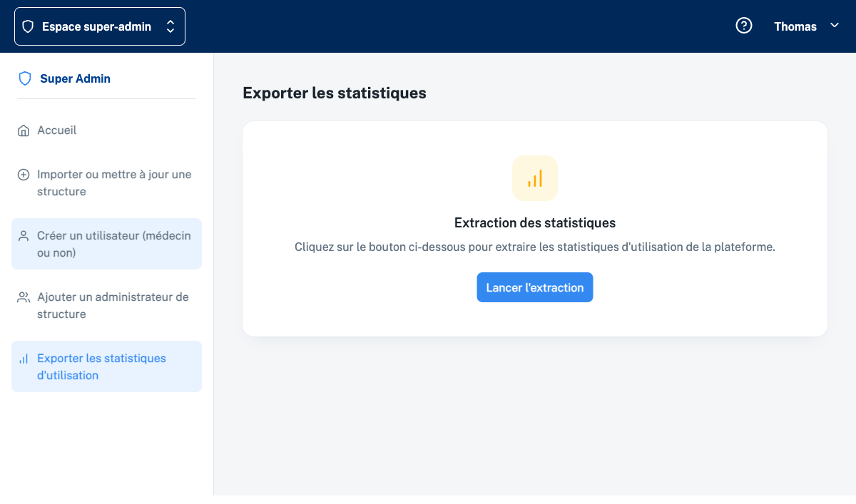
Task: Click the Exporter les statistiques page heading
Action: 335,93
